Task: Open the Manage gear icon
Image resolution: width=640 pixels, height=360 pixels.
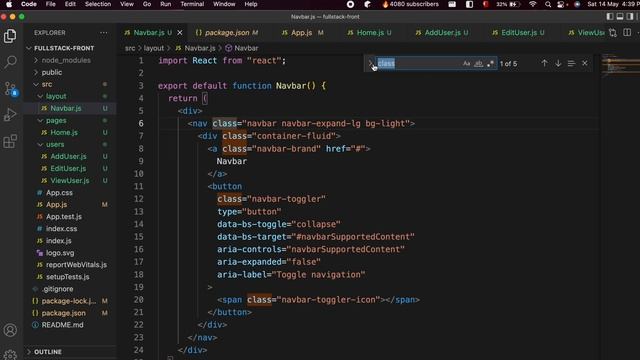Action: coord(10,354)
